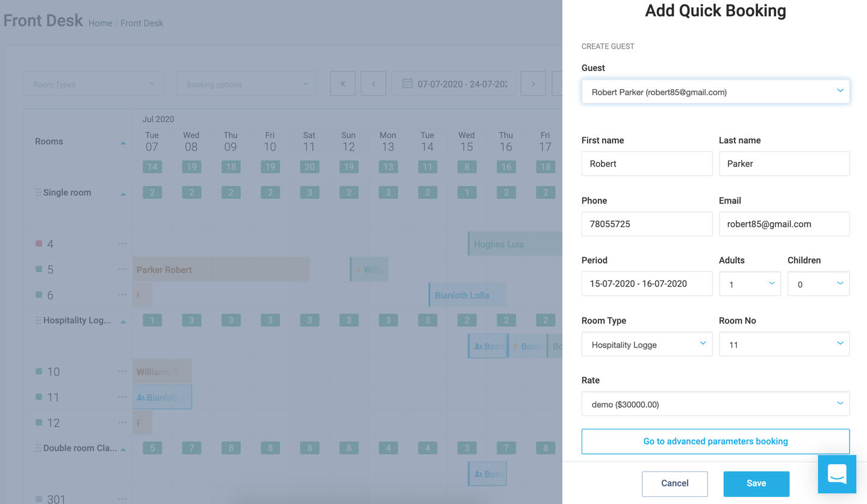Click the Home breadcrumb link

(x=100, y=23)
